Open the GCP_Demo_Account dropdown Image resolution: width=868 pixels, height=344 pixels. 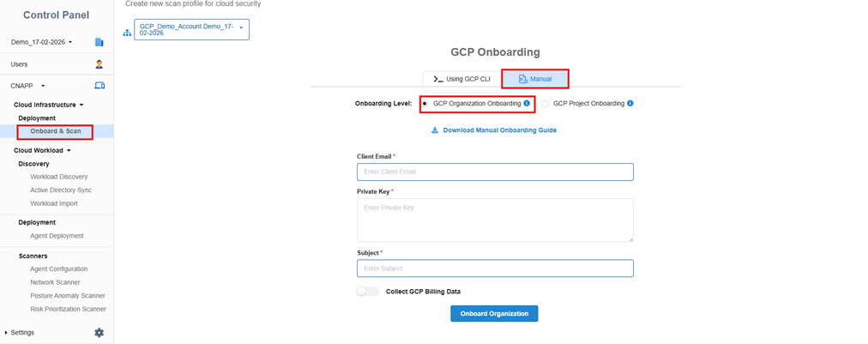(191, 30)
